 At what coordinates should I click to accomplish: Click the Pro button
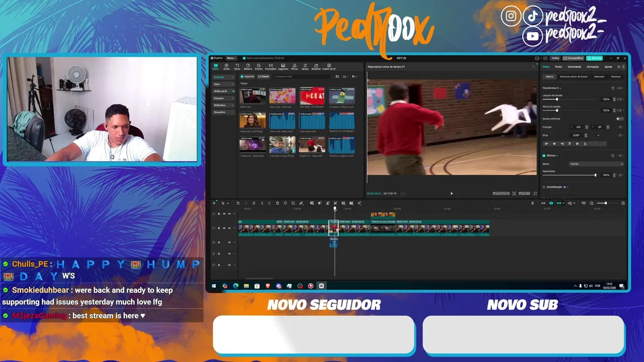point(555,58)
